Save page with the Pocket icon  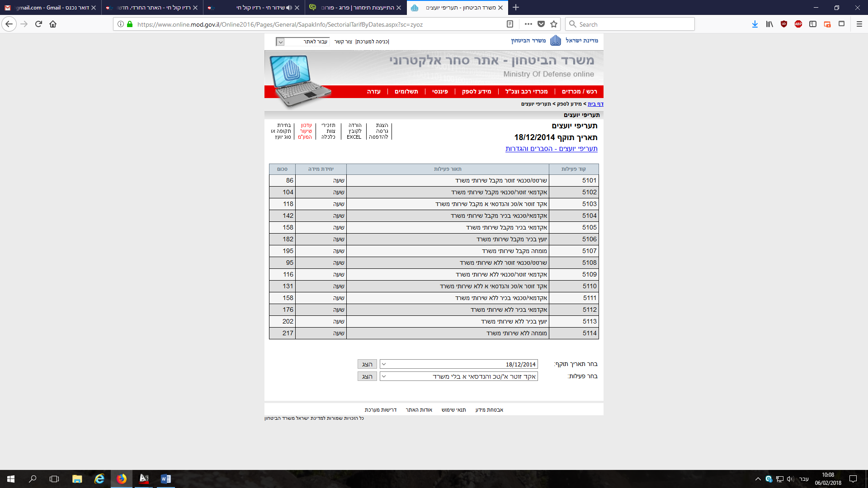tap(541, 24)
